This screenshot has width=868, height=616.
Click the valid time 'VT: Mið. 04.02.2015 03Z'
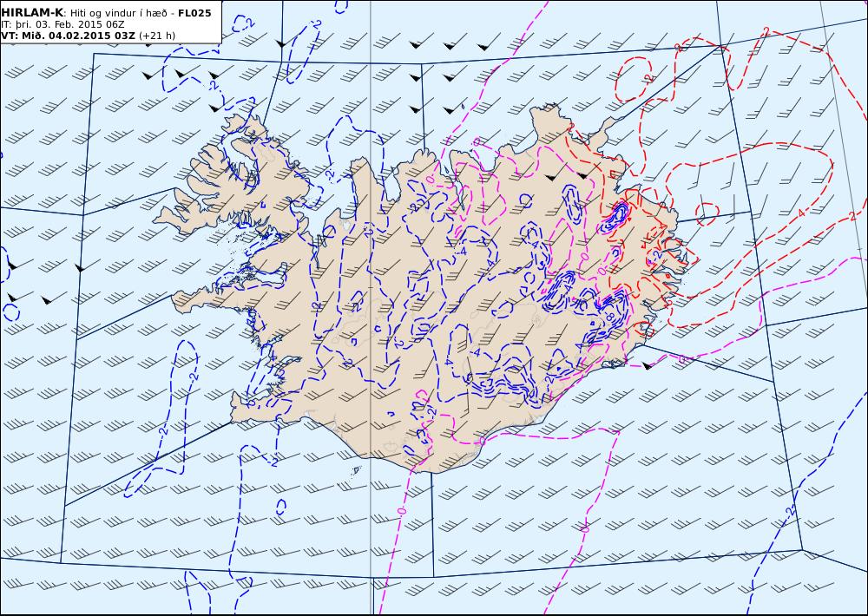(68, 36)
